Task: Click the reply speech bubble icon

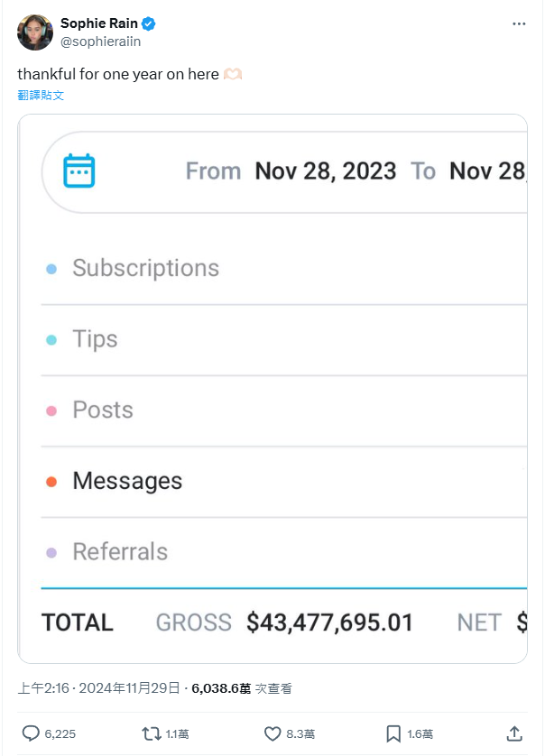Action: (31, 733)
